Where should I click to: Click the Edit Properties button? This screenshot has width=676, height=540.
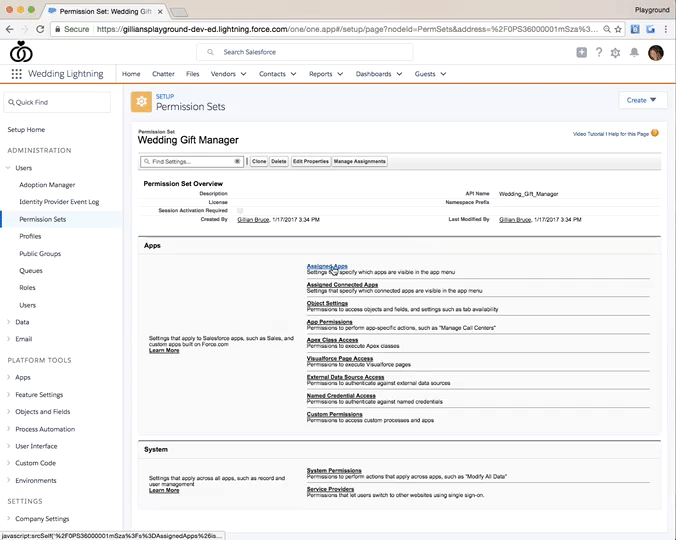311,161
